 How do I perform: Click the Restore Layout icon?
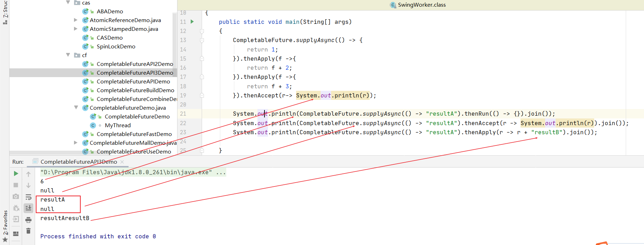coord(16,233)
